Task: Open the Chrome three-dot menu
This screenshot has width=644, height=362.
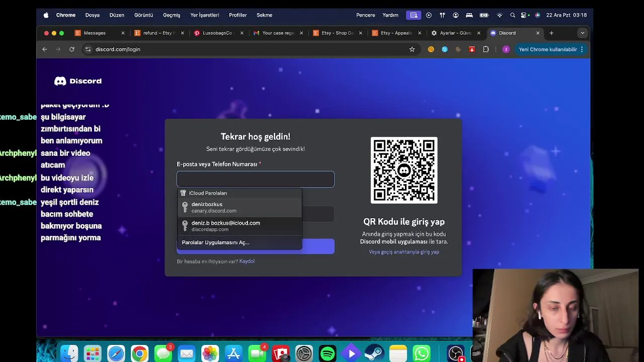Action: [582, 49]
